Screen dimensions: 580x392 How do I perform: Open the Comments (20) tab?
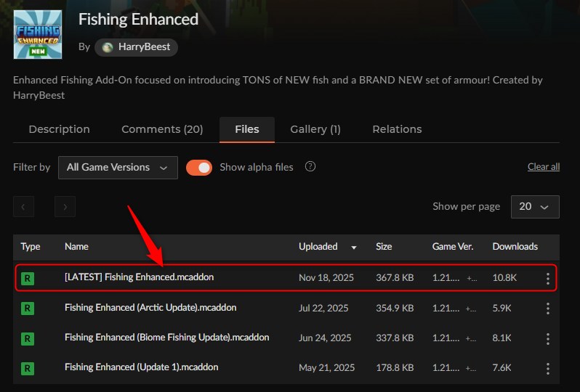(x=162, y=129)
